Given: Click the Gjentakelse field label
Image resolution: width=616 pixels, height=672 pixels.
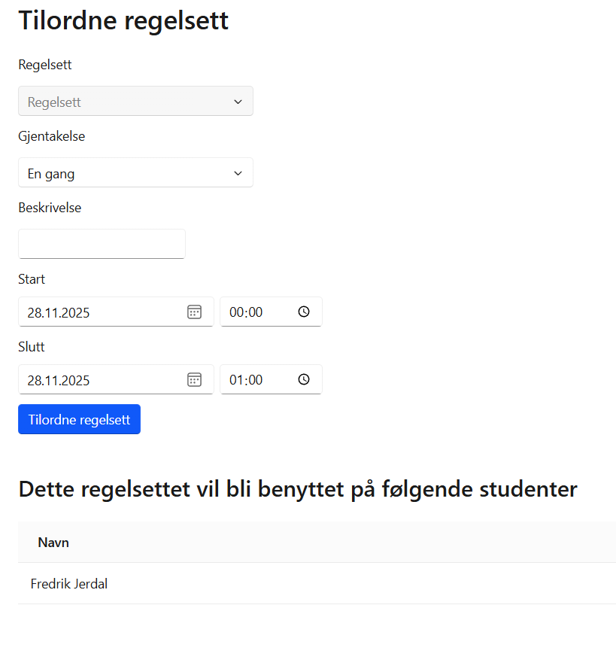Looking at the screenshot, I should tap(51, 136).
